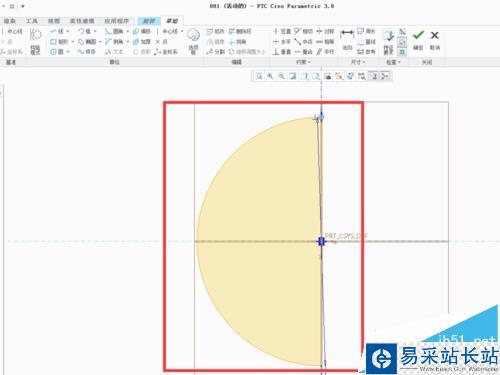Expand the 圆 circle dropdown arrow

[68, 52]
